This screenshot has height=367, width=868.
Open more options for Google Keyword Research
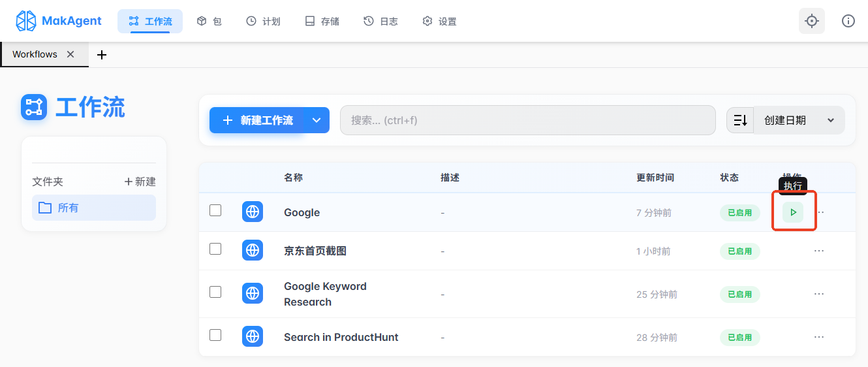pyautogui.click(x=819, y=294)
